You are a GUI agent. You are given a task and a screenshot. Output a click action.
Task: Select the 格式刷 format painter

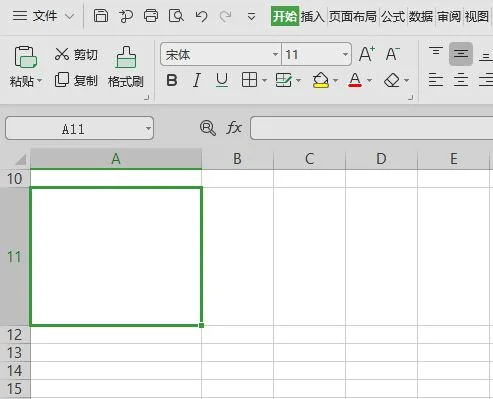[126, 67]
